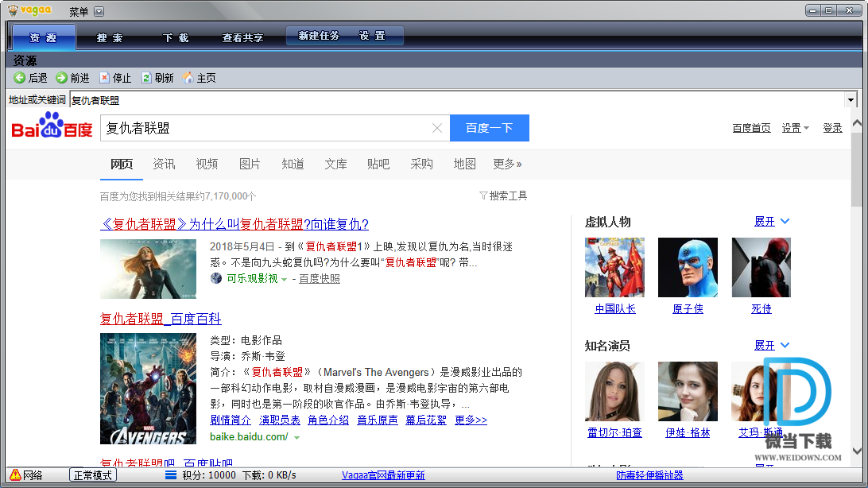
Task: Open the result 为什么叫复仇者联盟?向谁复仇?
Action: click(x=234, y=224)
